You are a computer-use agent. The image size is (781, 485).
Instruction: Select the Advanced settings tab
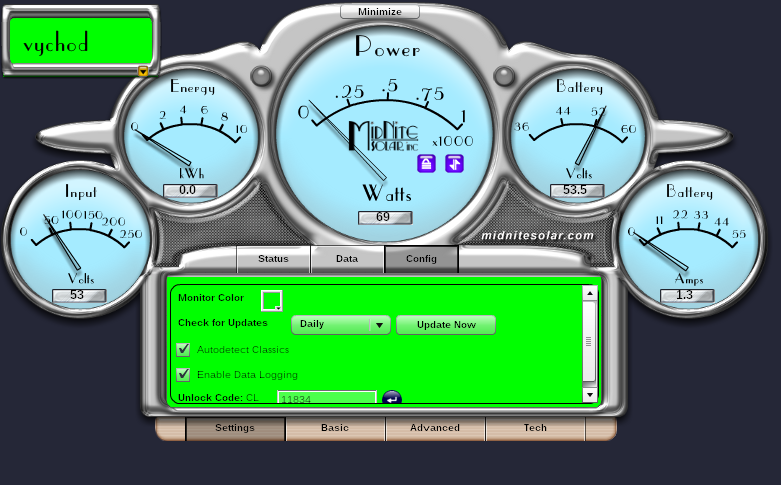[435, 428]
